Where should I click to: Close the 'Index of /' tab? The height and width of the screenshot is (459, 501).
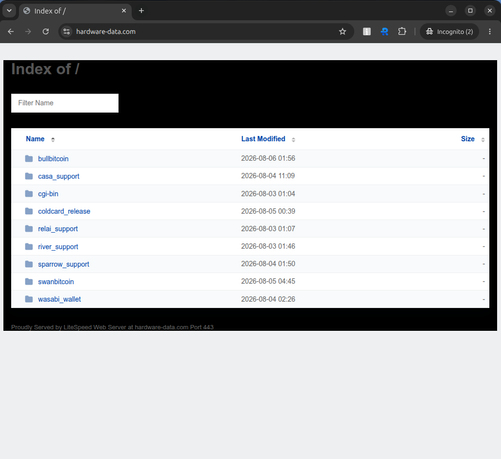coord(124,11)
